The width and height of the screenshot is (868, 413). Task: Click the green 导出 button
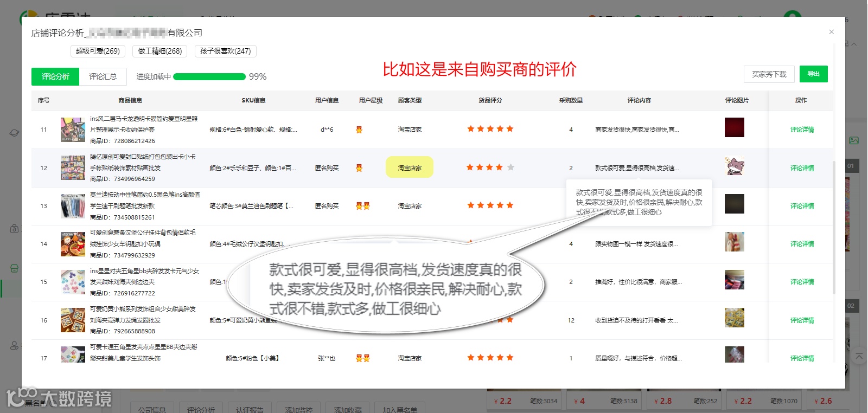click(813, 74)
